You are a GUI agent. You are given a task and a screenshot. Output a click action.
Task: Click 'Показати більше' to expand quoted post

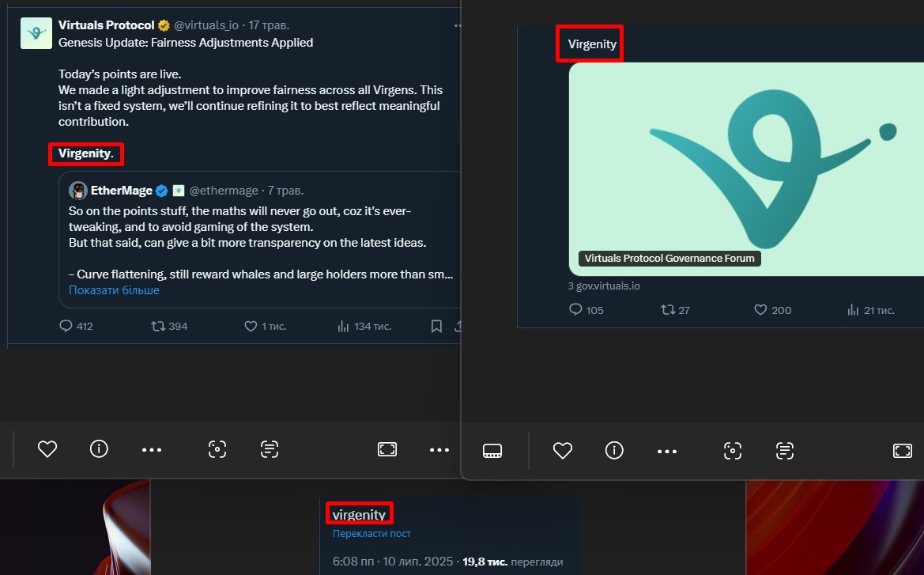point(114,290)
